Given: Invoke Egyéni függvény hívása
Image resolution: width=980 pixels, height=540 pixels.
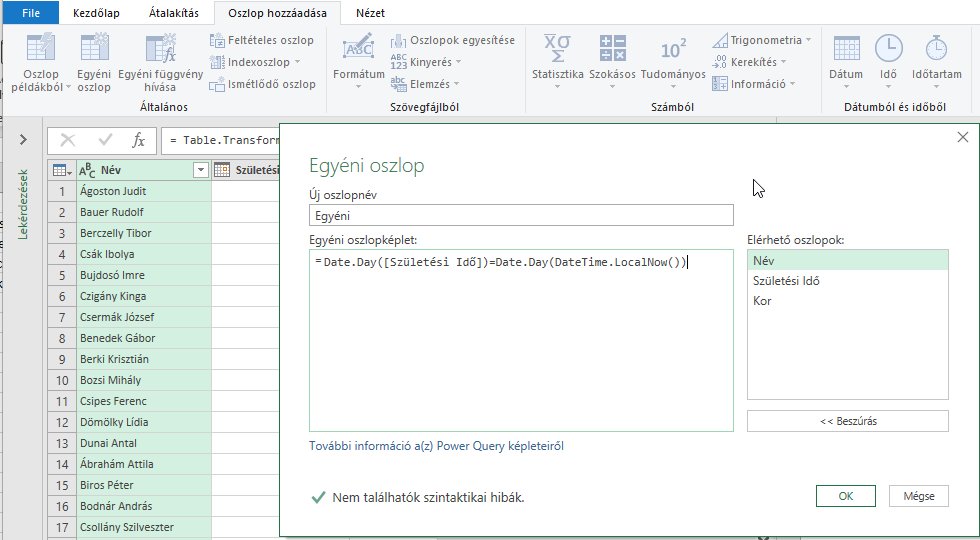Looking at the screenshot, I should coord(161,63).
